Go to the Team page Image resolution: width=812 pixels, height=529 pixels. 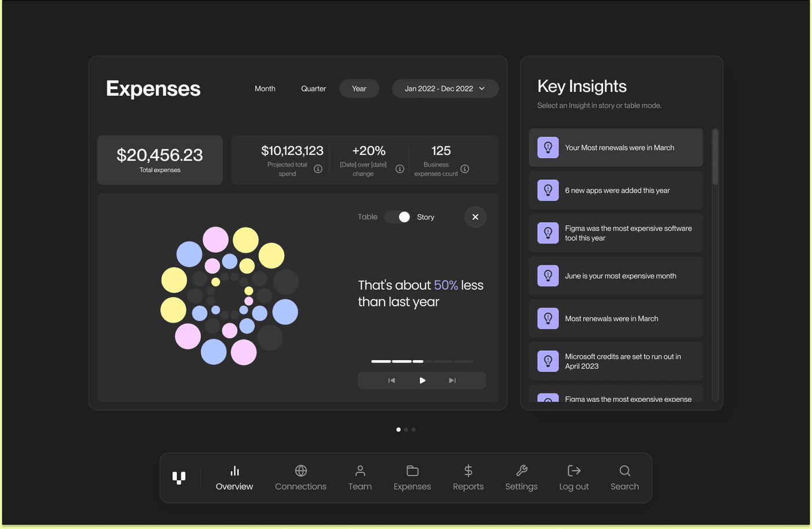360,478
